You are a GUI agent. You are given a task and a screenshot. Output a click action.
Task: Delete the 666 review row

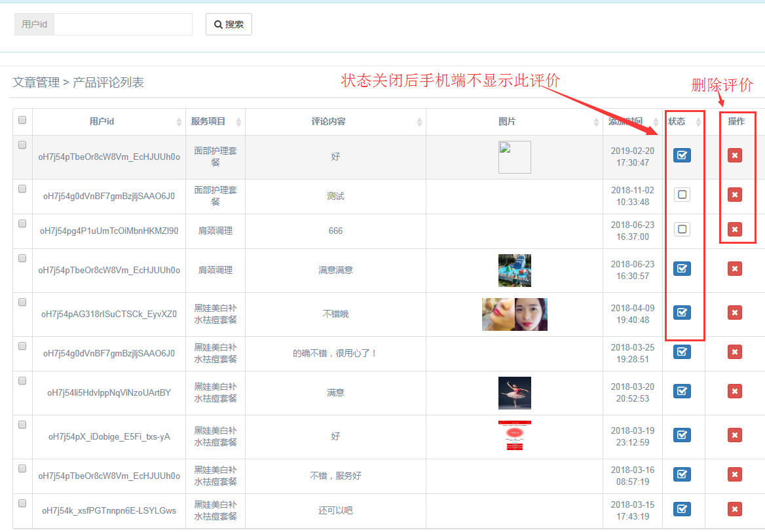click(x=734, y=229)
